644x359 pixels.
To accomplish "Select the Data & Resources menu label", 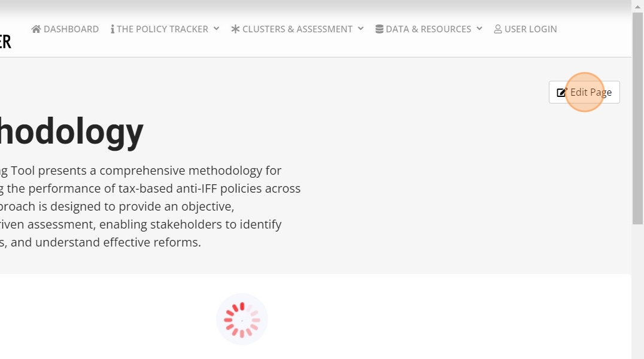I will click(x=429, y=29).
